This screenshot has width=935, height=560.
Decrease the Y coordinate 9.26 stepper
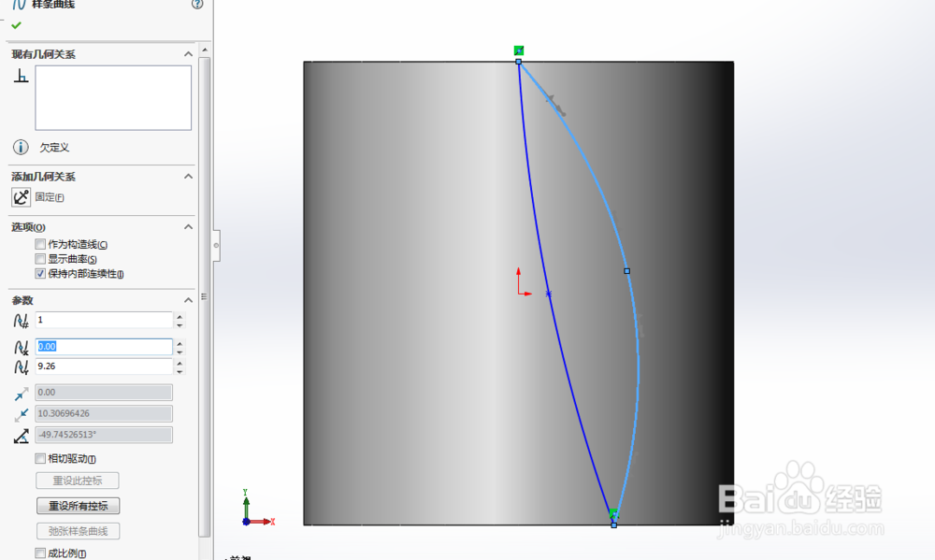click(180, 371)
